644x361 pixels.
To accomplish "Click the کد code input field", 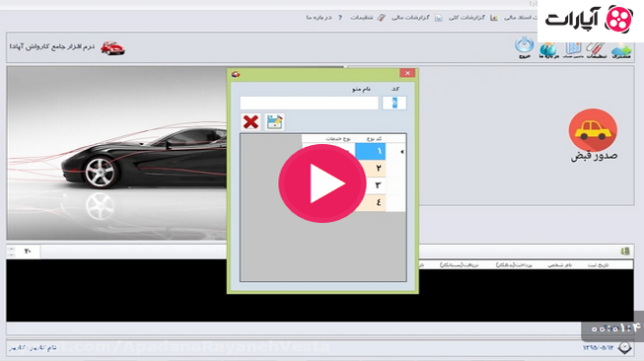I will [x=394, y=104].
